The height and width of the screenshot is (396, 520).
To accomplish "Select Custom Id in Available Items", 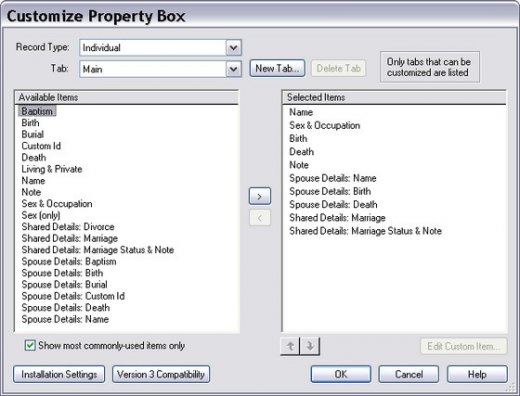I will (41, 146).
